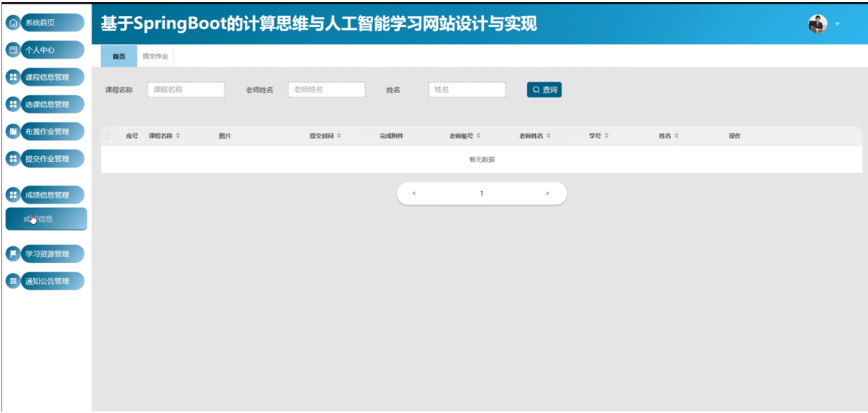Click the 暂无数据 empty message
The image size is (868, 413).
click(x=482, y=159)
